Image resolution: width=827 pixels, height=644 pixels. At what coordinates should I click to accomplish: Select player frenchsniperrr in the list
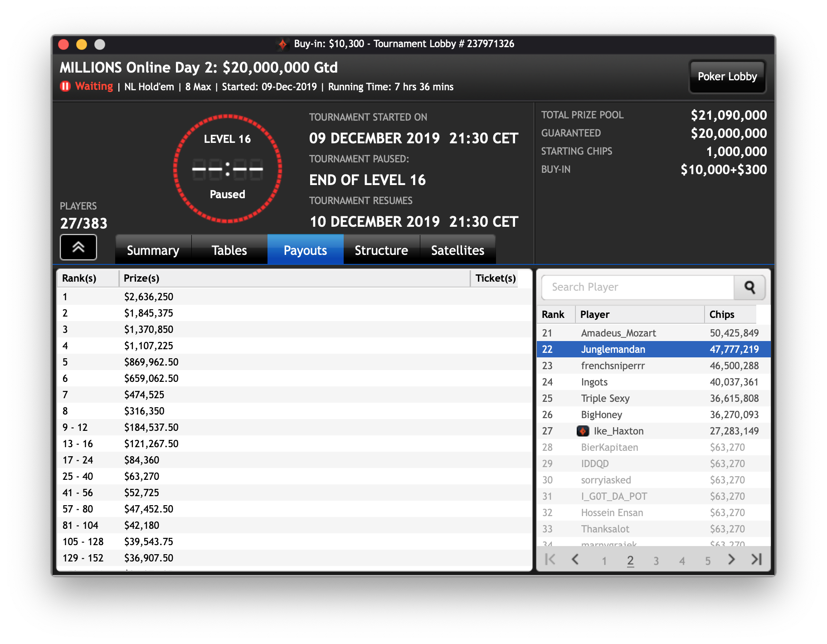(x=613, y=366)
